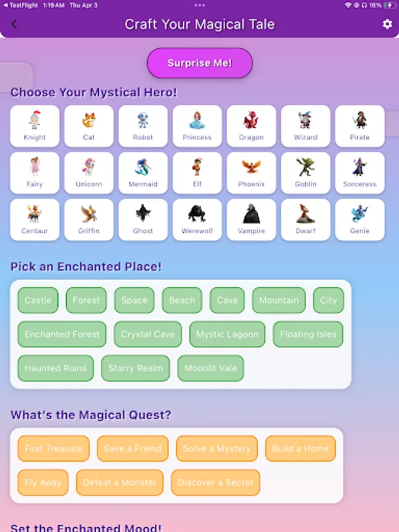Choose the Mermaid hero
This screenshot has width=399, height=532.
pos(142,172)
